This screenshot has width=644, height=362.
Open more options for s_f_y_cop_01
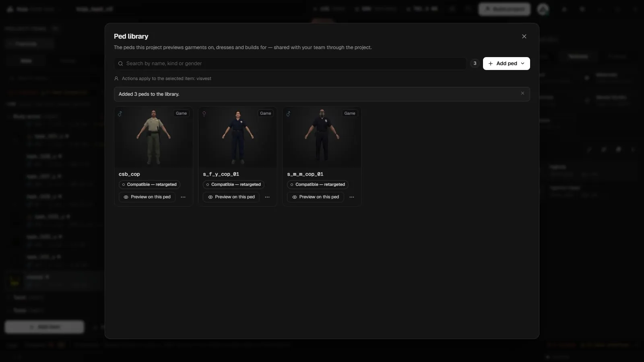(267, 197)
